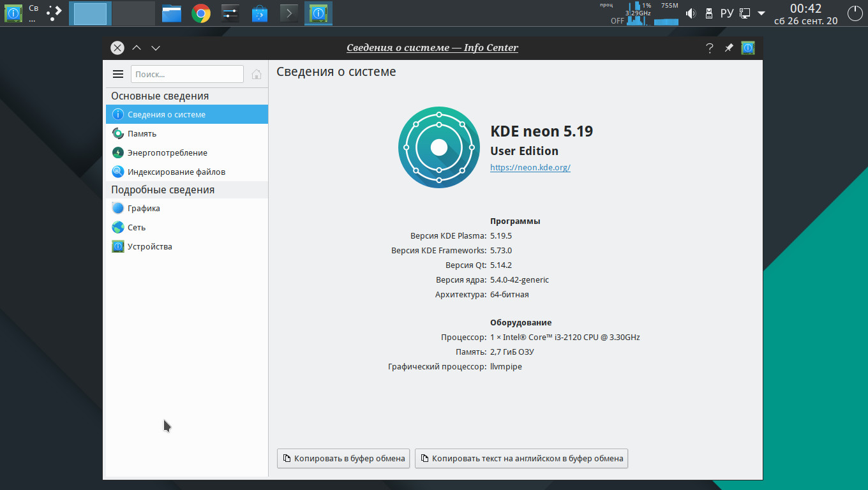Open the hamburger menu in Info Center
This screenshot has width=868, height=490.
118,74
